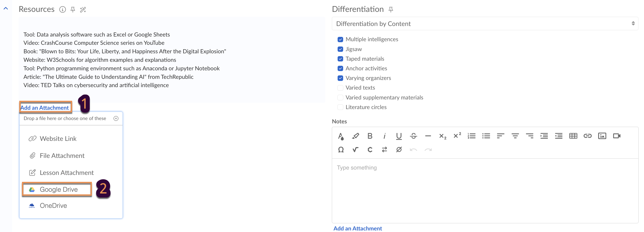Click Add an Attachment below Notes
This screenshot has height=232, width=644.
357,228
